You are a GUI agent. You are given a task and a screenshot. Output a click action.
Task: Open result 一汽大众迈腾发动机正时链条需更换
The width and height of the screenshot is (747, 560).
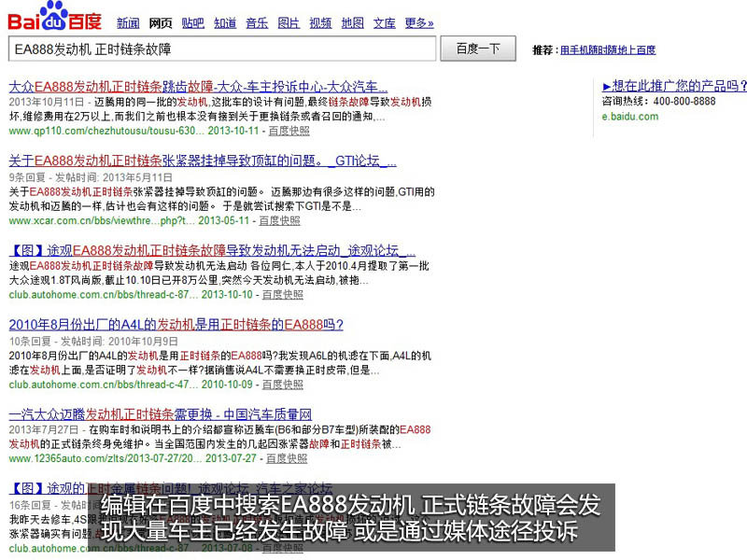pos(160,414)
